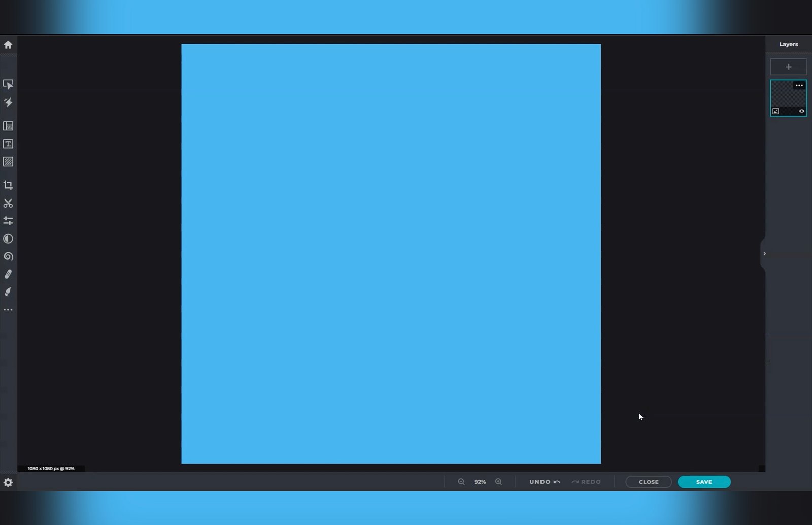The width and height of the screenshot is (812, 525).
Task: Expand more tools via the sidebar ellipsis
Action: pos(8,309)
